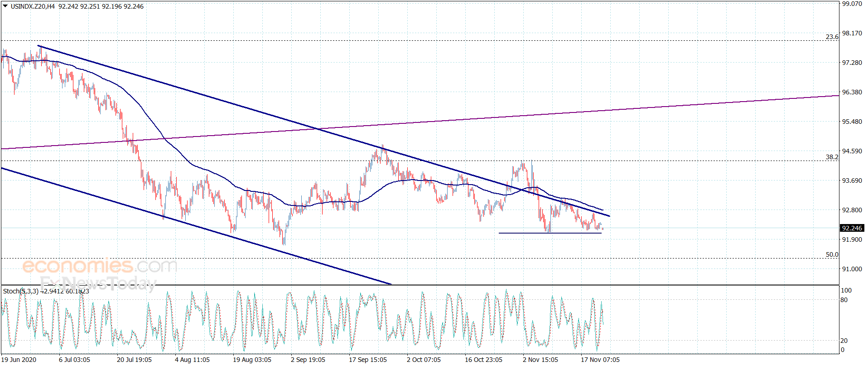Click the stochastic 80 level marker

click(x=844, y=300)
